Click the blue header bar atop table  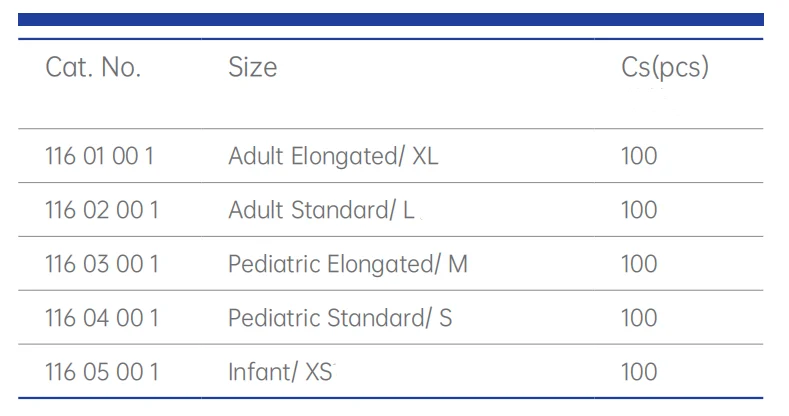click(391, 20)
